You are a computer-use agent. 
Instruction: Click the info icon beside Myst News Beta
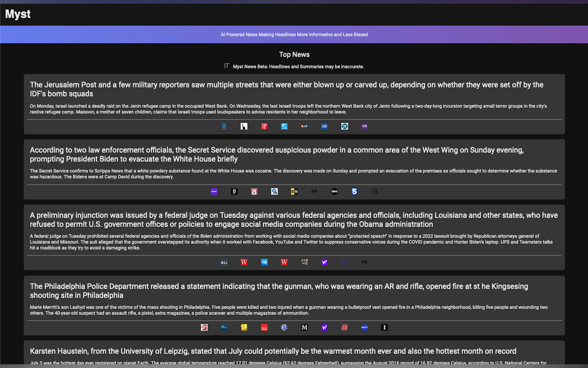[227, 66]
